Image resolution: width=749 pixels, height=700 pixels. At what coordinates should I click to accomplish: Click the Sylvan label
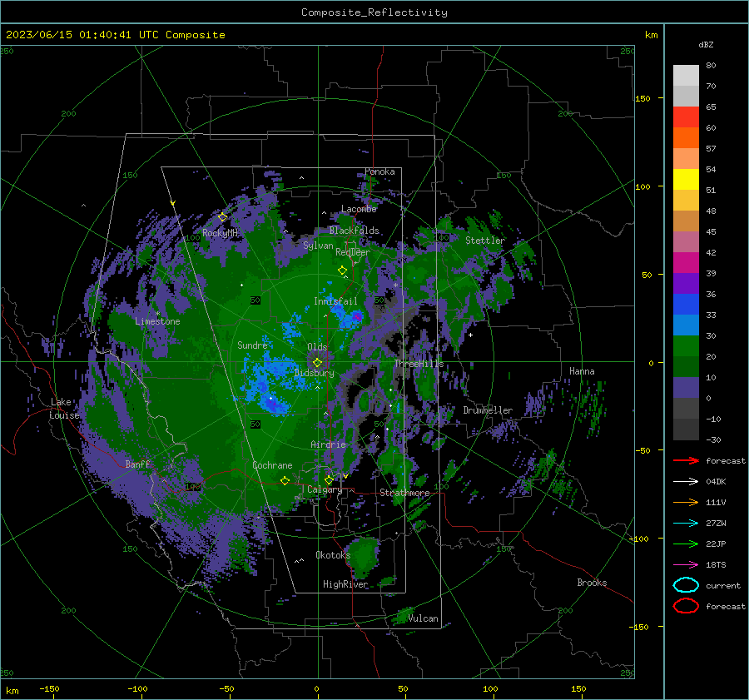318,245
